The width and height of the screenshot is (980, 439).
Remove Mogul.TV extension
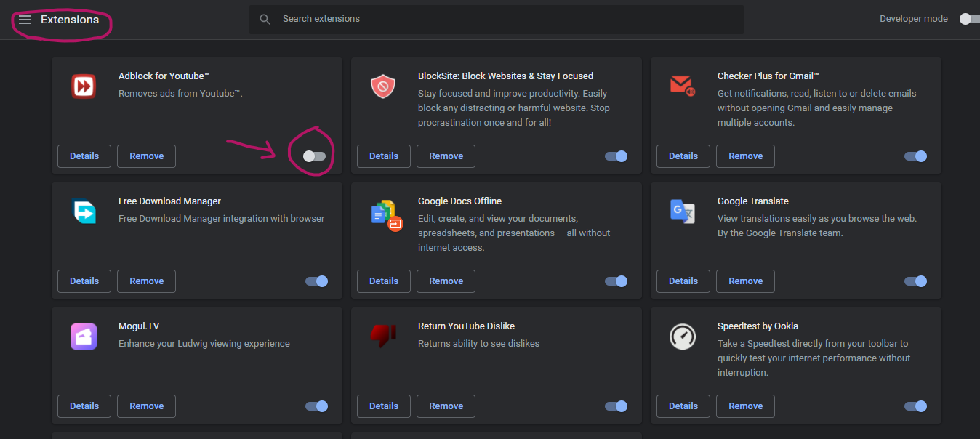147,406
